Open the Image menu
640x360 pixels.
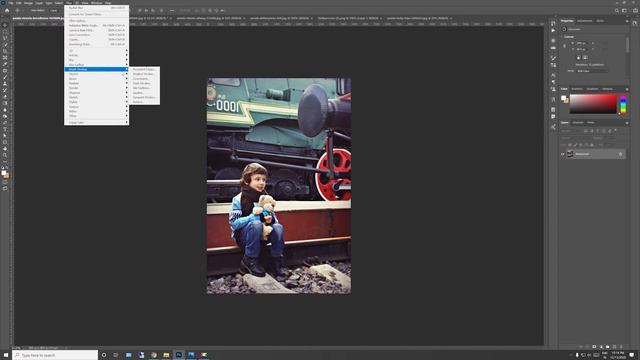tap(28, 3)
